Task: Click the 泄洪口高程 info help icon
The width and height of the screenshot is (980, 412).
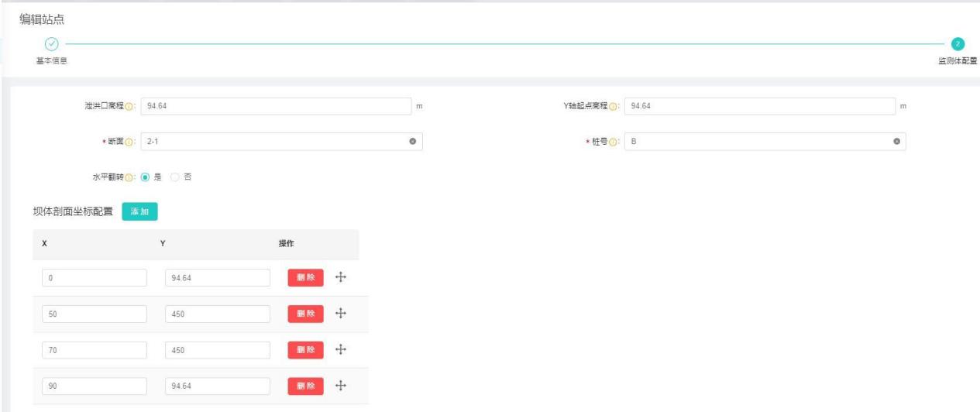Action: (131, 106)
